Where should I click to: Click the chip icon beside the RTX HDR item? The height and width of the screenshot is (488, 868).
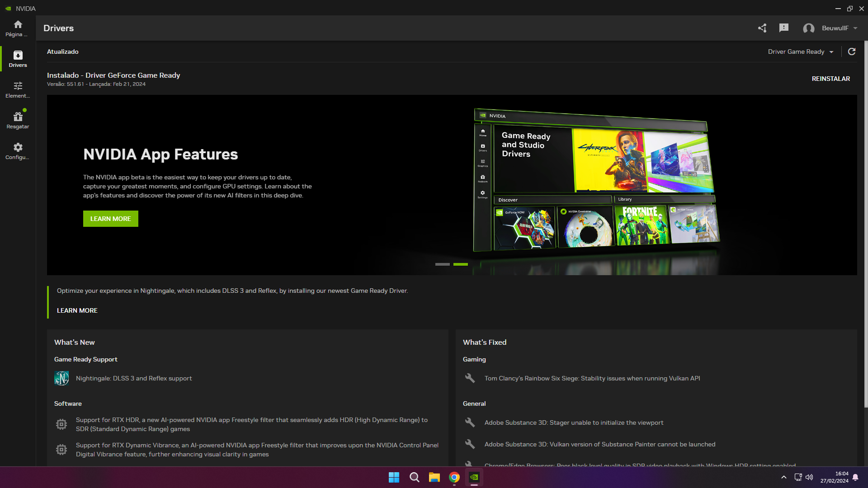click(61, 424)
